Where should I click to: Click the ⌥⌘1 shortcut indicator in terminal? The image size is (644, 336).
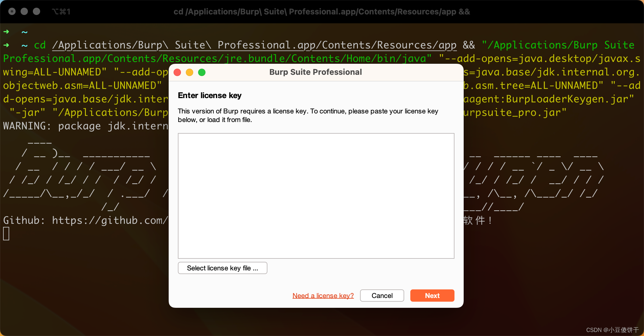click(61, 12)
